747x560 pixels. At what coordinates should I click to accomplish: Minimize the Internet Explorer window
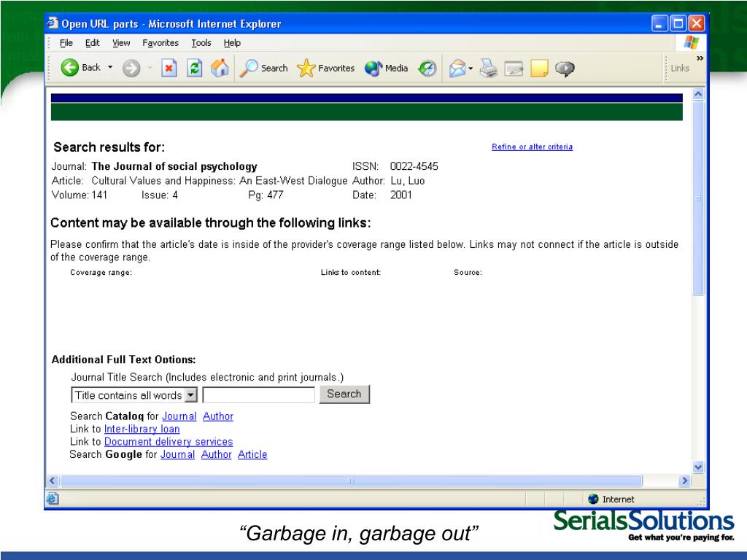659,23
